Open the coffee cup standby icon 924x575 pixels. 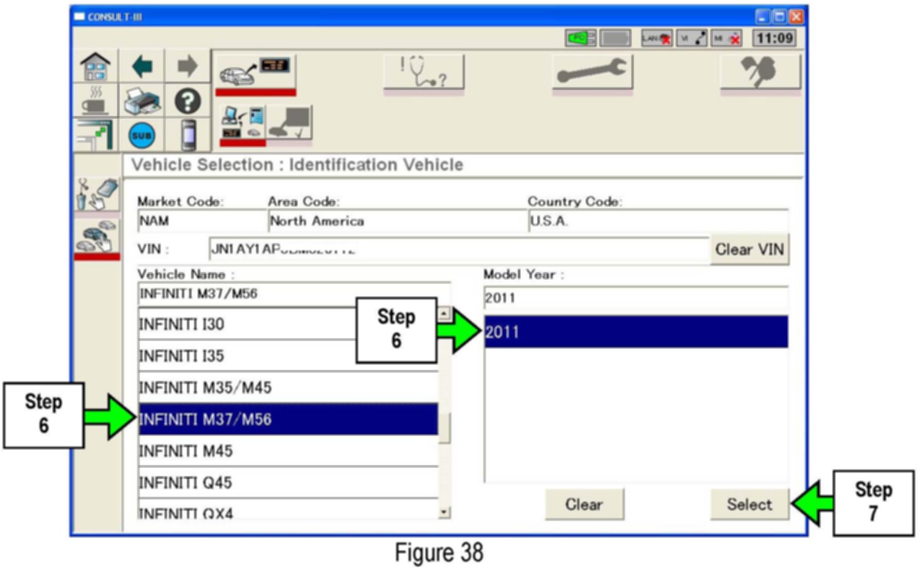click(x=96, y=100)
